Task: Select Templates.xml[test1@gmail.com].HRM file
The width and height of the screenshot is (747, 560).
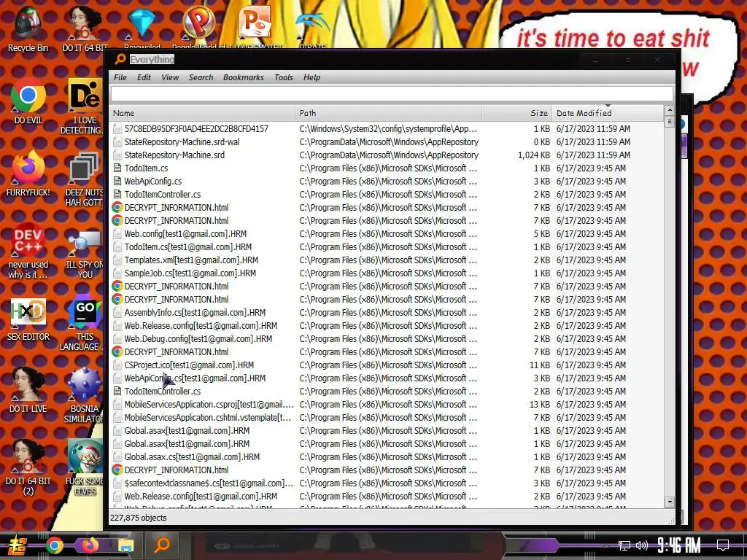Action: click(x=387, y=260)
